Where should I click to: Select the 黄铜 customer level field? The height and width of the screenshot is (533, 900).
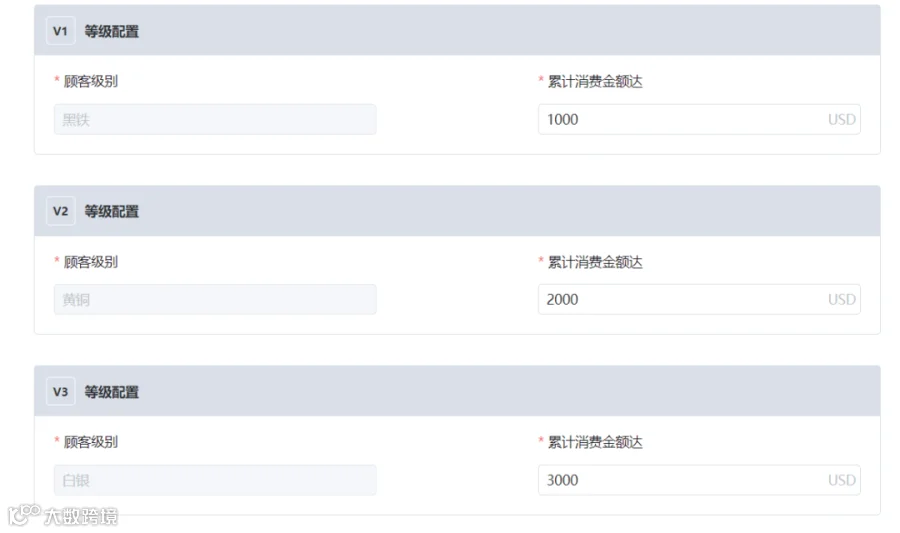pos(215,299)
